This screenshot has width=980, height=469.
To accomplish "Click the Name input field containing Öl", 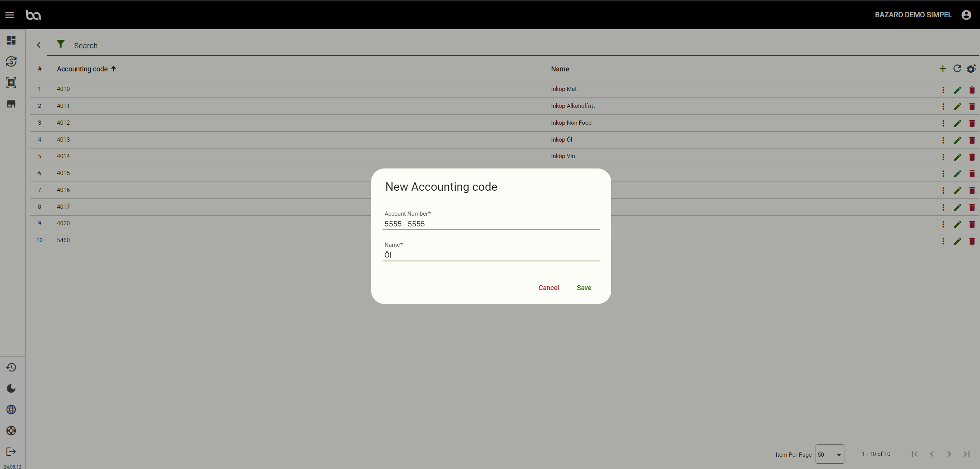I will (491, 255).
